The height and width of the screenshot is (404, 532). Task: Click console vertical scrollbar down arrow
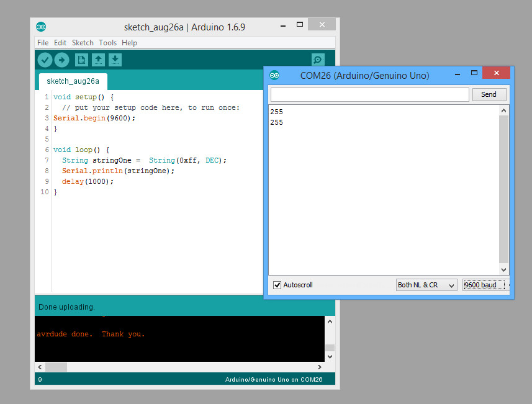[330, 357]
